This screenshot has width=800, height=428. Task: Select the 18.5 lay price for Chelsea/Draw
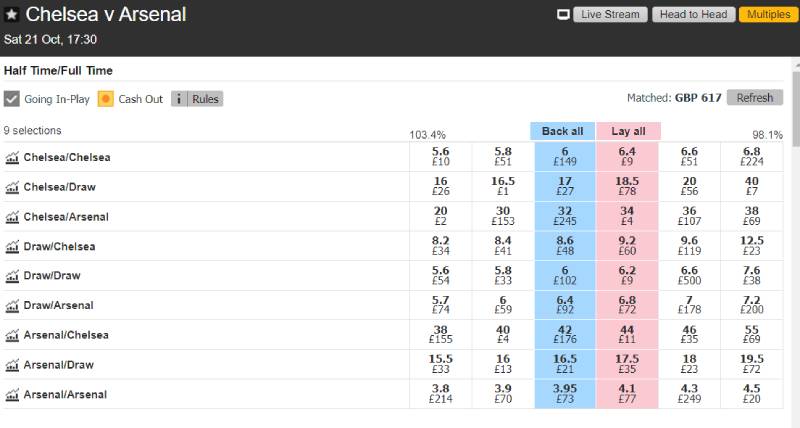pyautogui.click(x=627, y=187)
